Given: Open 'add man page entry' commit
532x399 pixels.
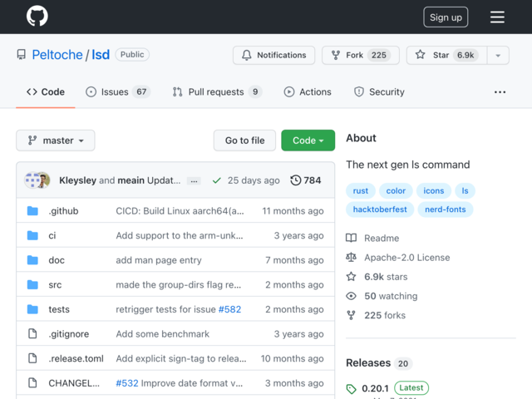Looking at the screenshot, I should (159, 260).
